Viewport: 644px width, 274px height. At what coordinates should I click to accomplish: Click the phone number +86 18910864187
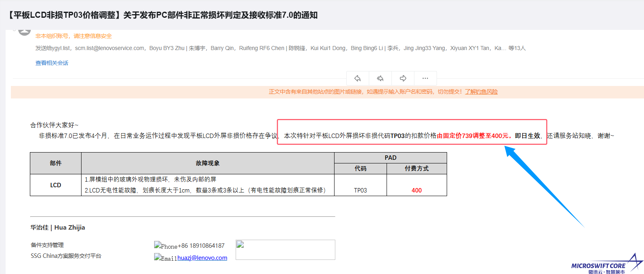[x=201, y=245]
